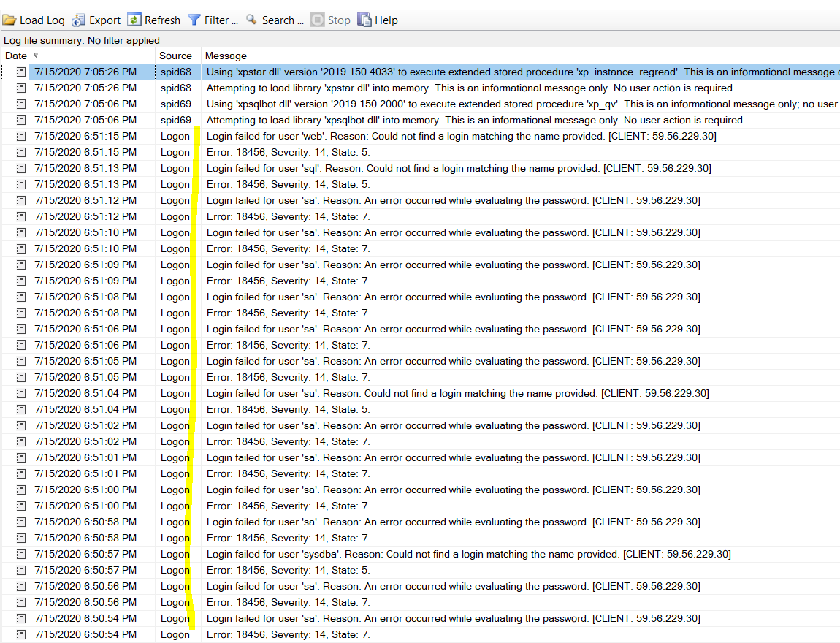Select the Source column header
840x643 pixels.
tap(177, 56)
